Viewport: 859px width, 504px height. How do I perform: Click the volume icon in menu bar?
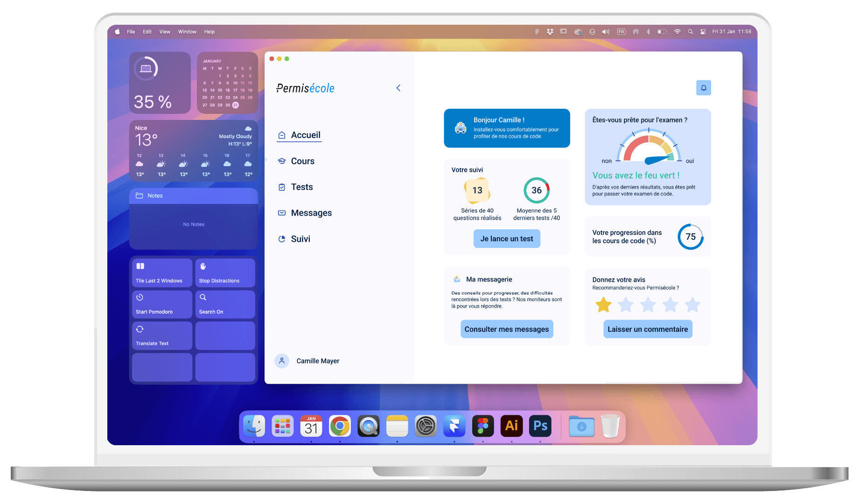(x=606, y=32)
